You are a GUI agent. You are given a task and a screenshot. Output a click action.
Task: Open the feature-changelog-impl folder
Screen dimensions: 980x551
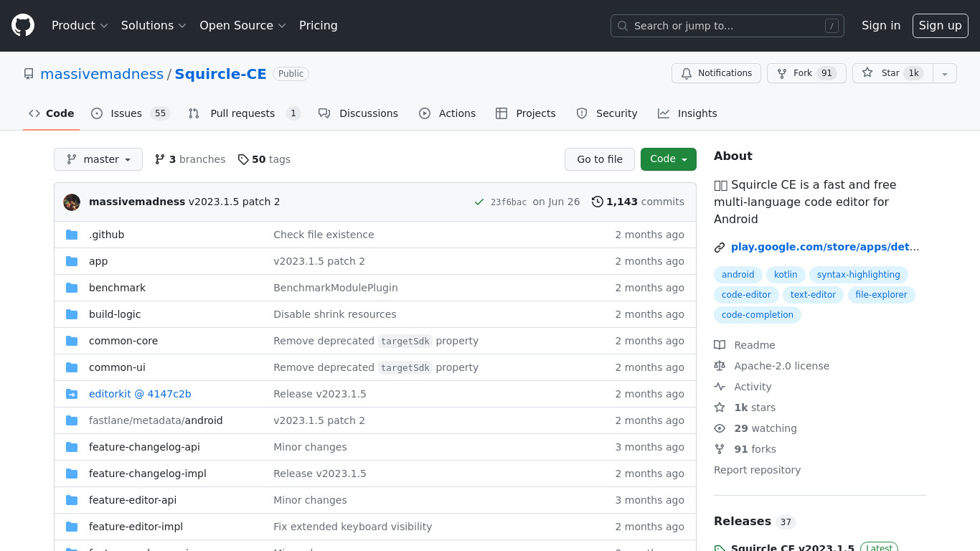148,474
